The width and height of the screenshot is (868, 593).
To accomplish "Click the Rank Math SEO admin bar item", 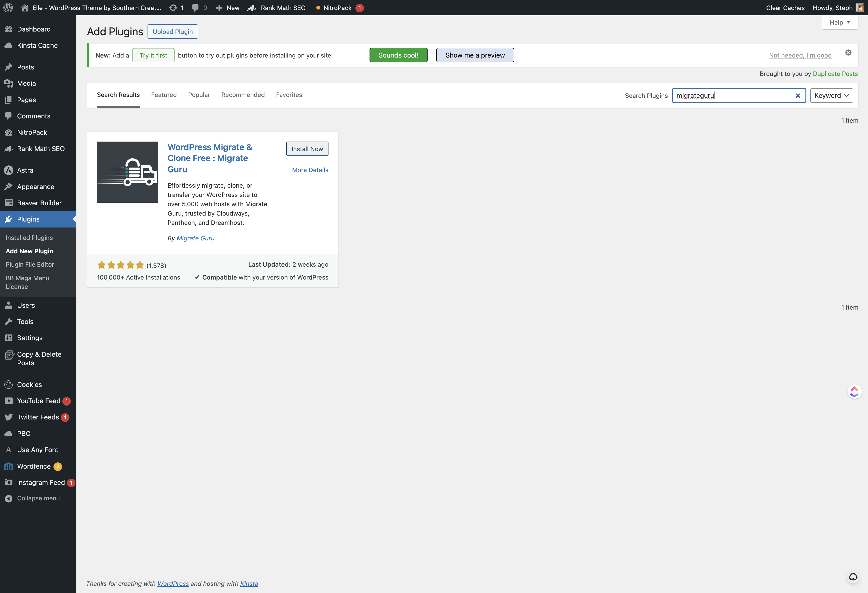I will tap(276, 8).
